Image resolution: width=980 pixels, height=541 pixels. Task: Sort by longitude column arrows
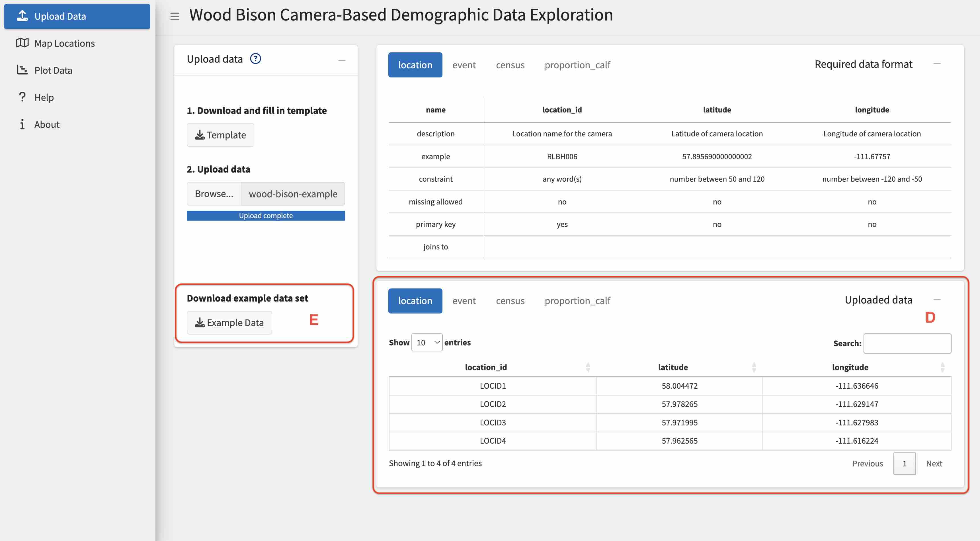coord(942,367)
